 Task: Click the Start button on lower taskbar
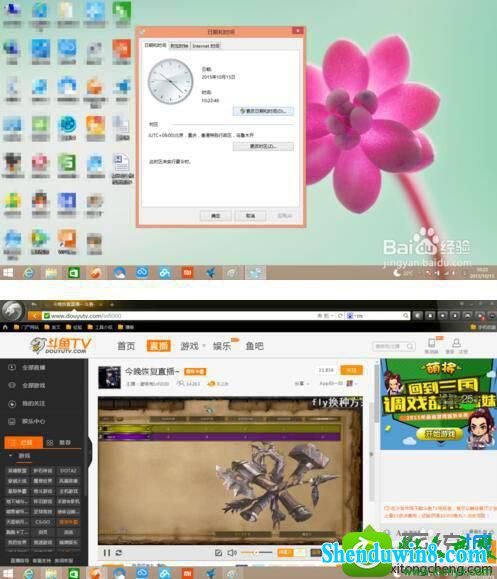tap(8, 573)
